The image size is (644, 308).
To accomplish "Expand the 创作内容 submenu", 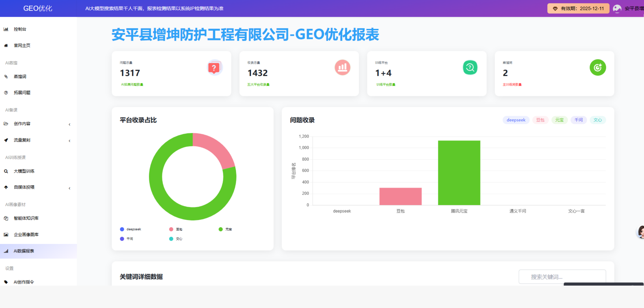I will [70, 124].
